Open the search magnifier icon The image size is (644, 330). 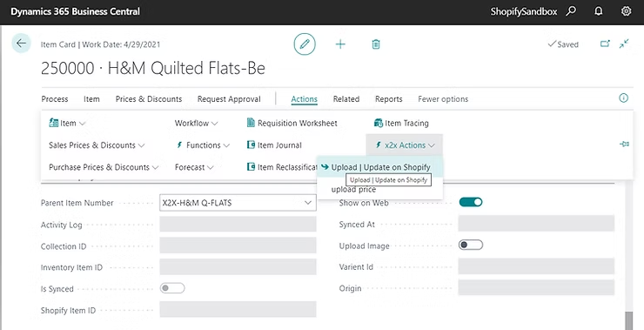(x=571, y=11)
